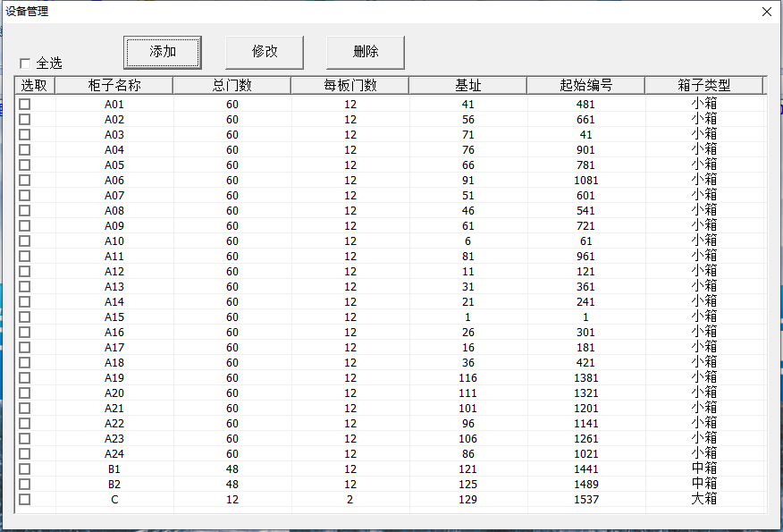This screenshot has width=783, height=532.
Task: Click starting number 1441
Action: [x=585, y=469]
